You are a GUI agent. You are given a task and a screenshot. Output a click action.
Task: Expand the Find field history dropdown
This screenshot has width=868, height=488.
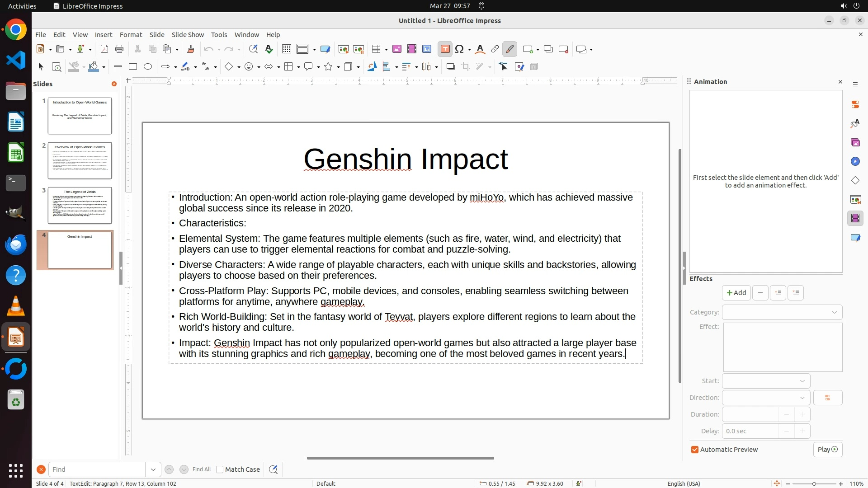click(153, 469)
